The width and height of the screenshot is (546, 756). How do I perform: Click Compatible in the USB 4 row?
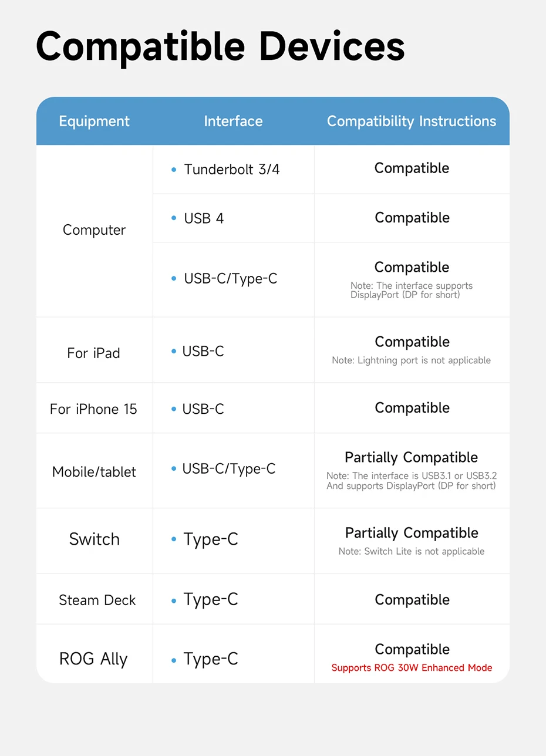[x=412, y=218]
